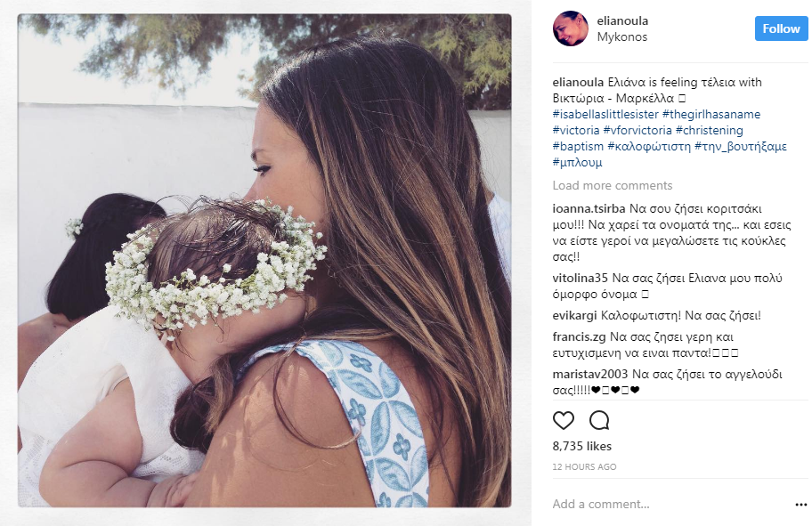Like the post with heart icon
Image resolution: width=812 pixels, height=526 pixels.
[x=564, y=420]
